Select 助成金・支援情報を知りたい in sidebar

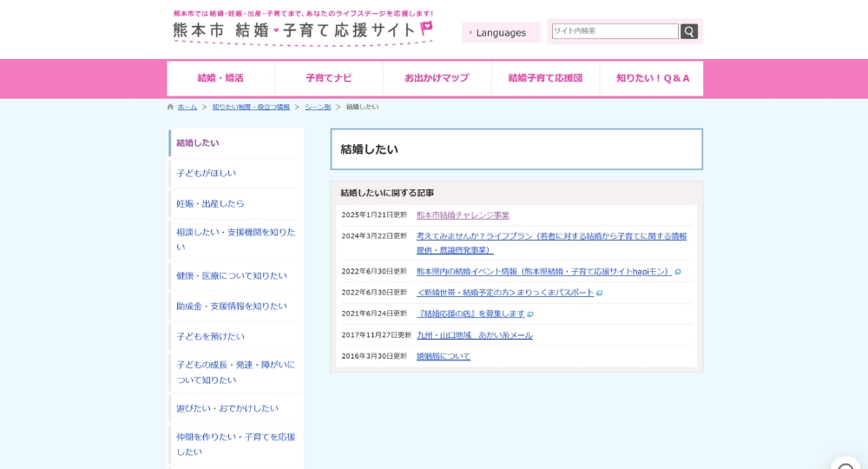click(236, 307)
